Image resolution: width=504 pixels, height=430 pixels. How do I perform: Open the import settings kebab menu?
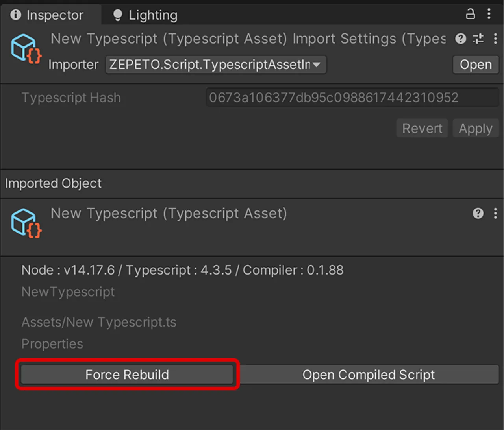coord(495,39)
